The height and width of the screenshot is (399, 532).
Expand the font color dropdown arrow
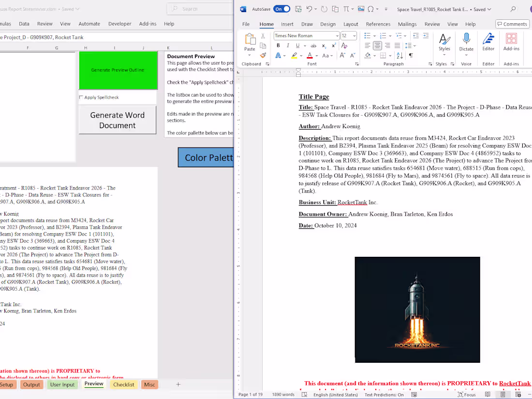[317, 55]
